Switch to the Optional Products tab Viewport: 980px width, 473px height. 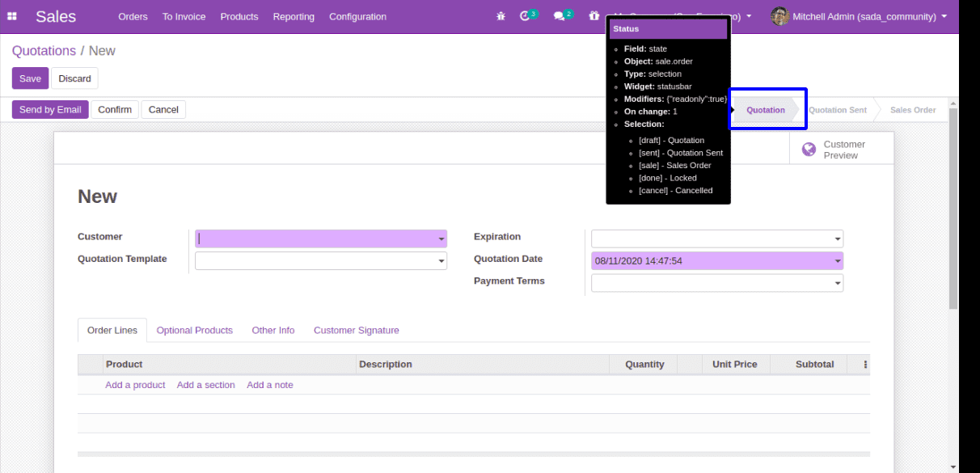[x=195, y=330]
